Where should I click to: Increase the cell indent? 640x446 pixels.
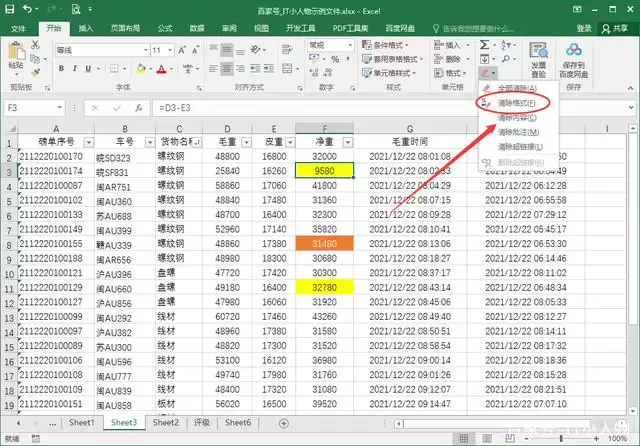(269, 68)
